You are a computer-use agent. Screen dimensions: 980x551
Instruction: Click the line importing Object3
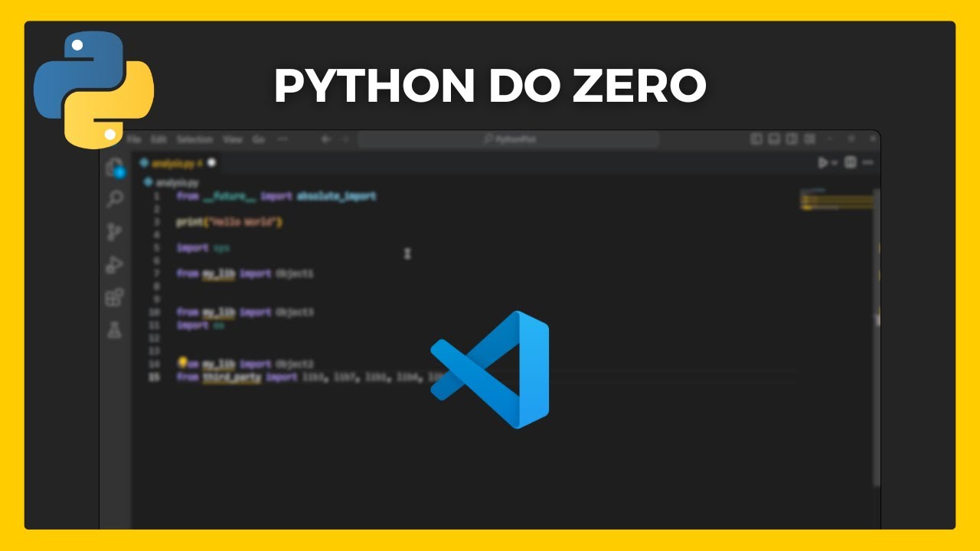click(245, 312)
